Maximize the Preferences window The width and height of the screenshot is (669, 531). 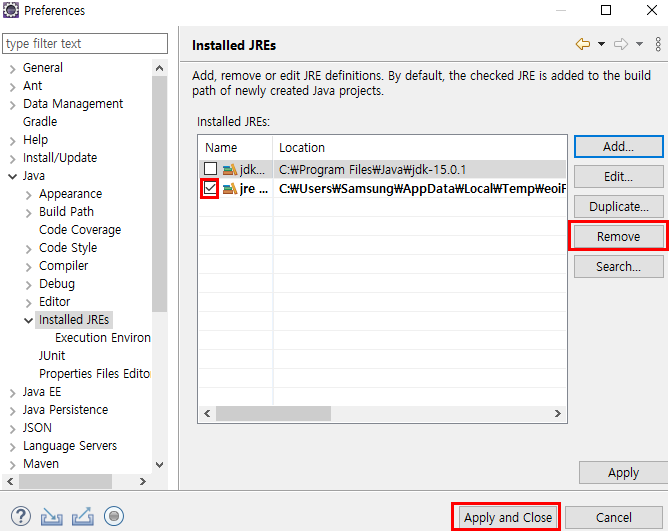(606, 10)
